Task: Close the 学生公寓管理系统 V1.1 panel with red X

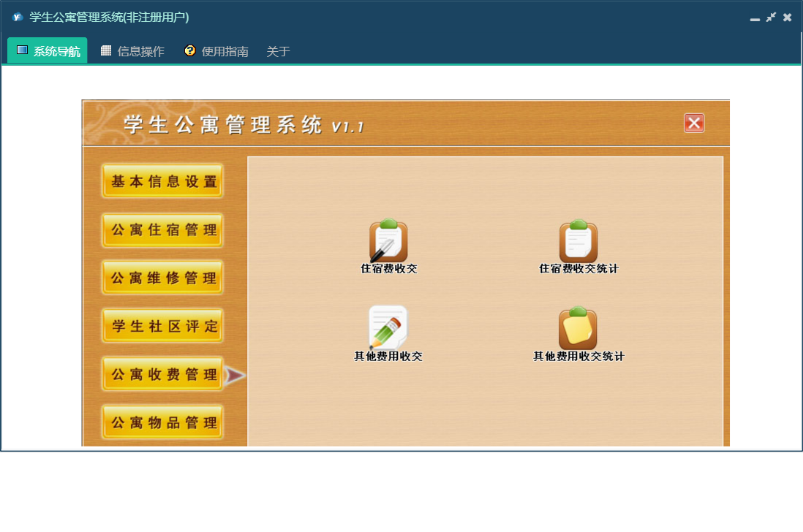Action: click(x=694, y=123)
